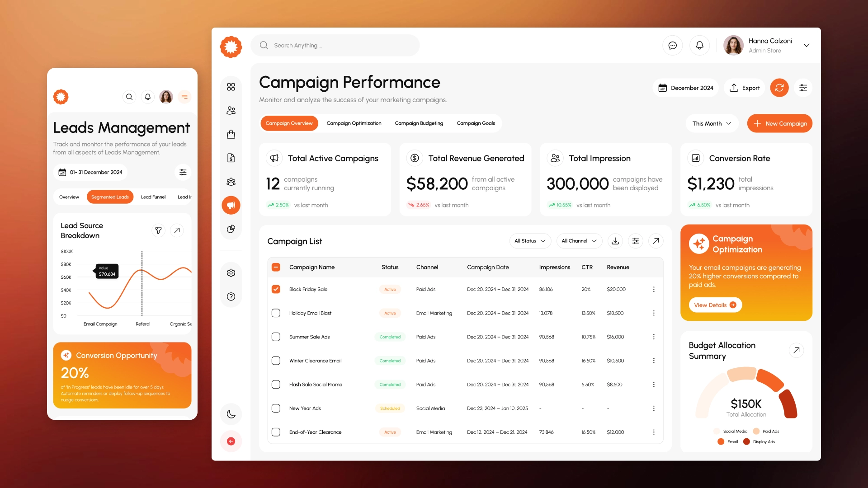The height and width of the screenshot is (488, 868).
Task: Expand the All Channel filter dropdown
Action: coord(579,241)
